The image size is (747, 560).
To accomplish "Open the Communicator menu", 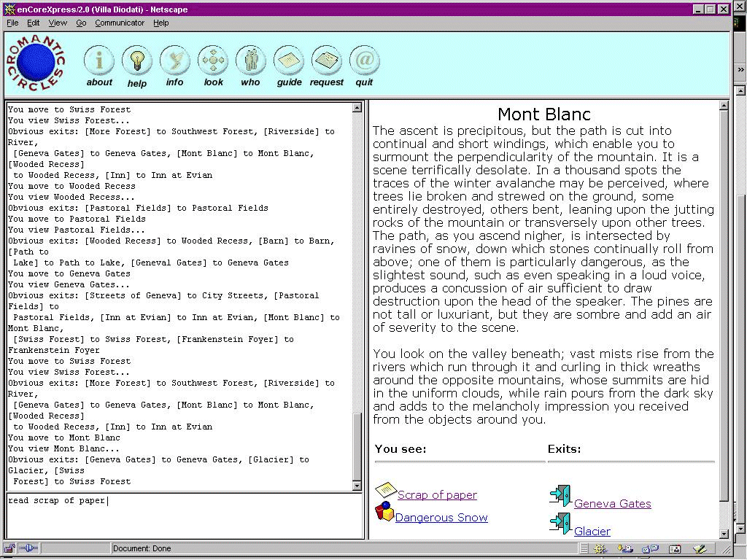I will 120,23.
